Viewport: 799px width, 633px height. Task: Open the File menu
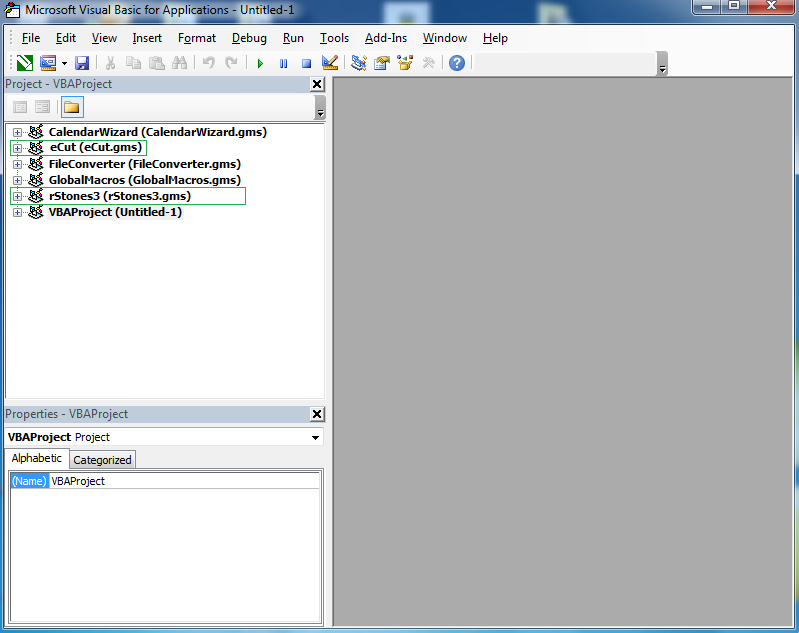[31, 38]
